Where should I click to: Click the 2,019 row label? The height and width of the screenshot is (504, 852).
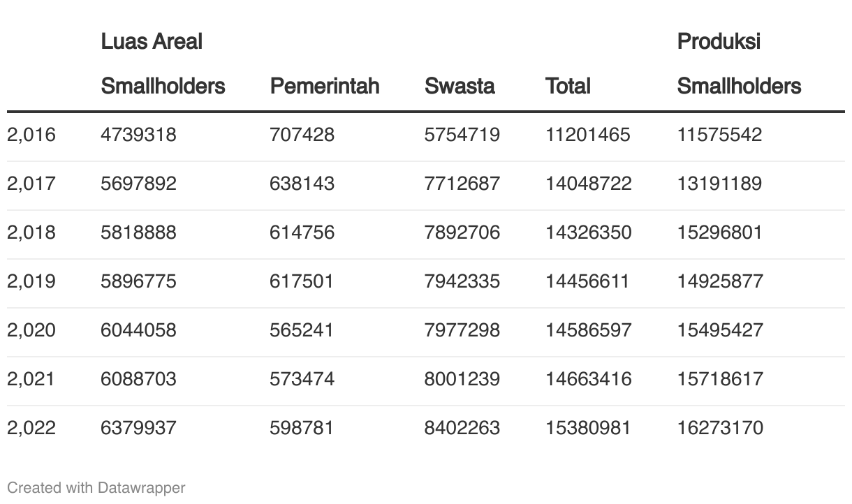pos(31,281)
